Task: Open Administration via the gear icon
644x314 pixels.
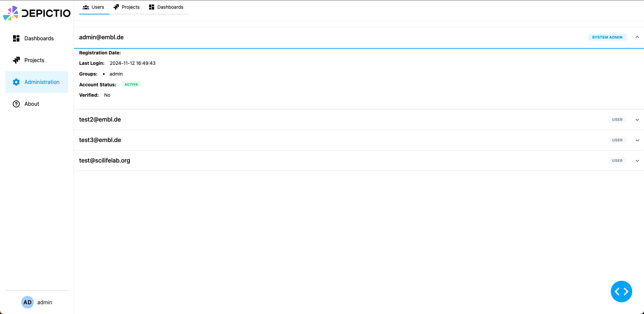Action: click(x=16, y=82)
